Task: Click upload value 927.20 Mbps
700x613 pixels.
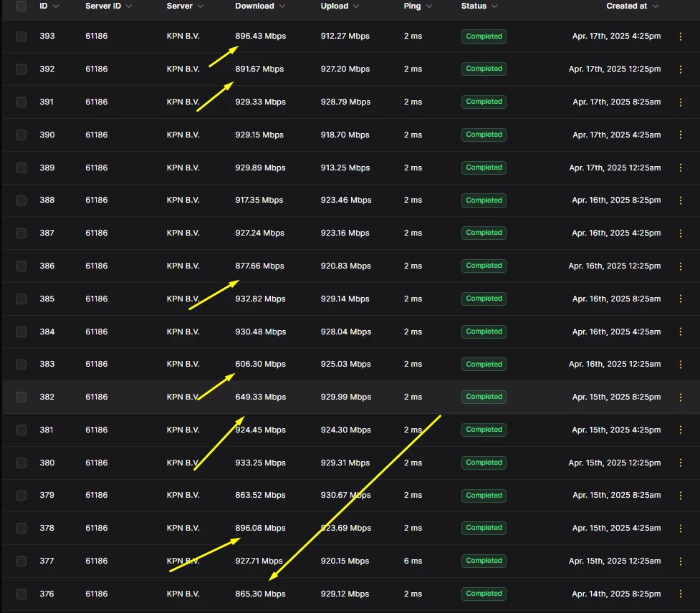Action: point(345,69)
